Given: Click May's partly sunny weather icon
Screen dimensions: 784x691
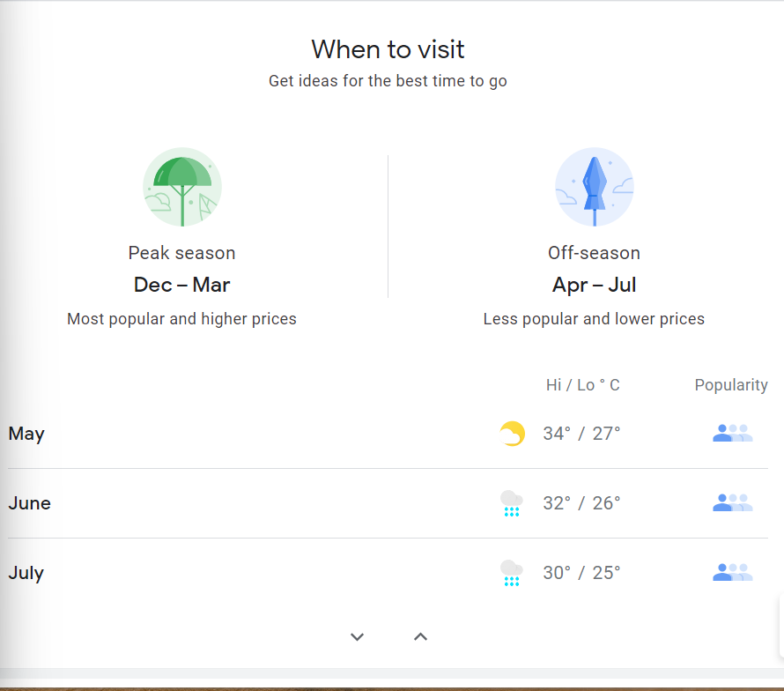Looking at the screenshot, I should 512,434.
